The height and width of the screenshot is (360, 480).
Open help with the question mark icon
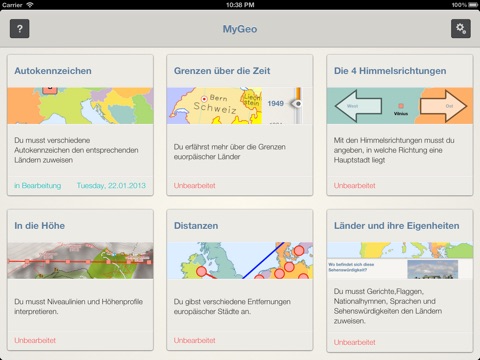[20, 29]
